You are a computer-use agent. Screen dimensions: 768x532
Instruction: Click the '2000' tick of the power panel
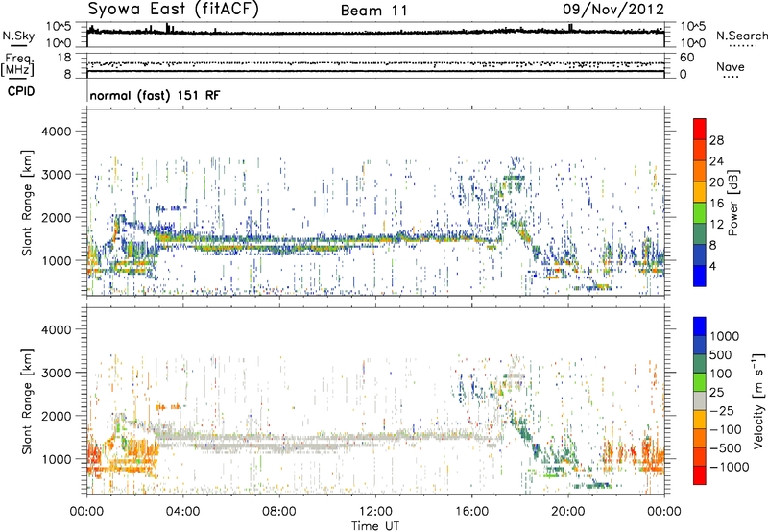56,217
